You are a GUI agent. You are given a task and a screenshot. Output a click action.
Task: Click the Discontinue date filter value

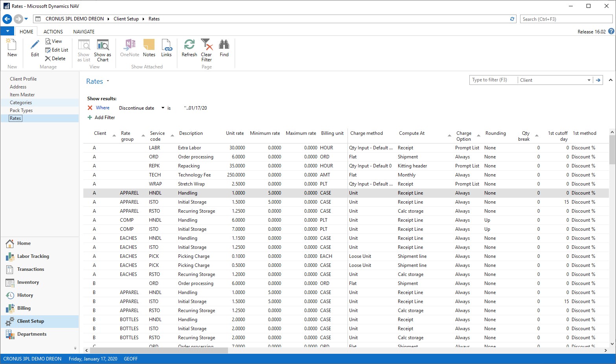195,108
